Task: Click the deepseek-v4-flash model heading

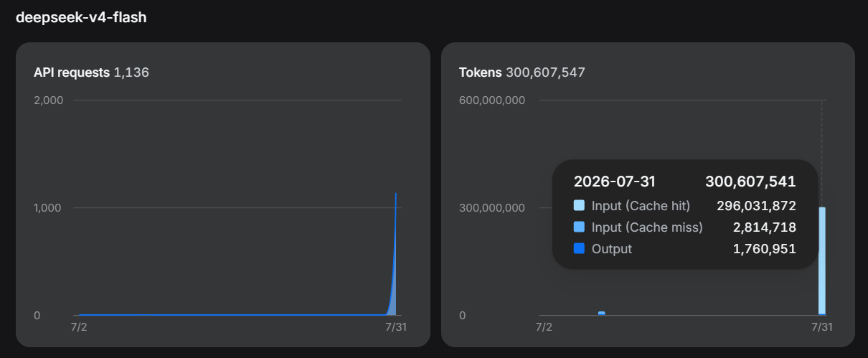Action: pos(81,17)
